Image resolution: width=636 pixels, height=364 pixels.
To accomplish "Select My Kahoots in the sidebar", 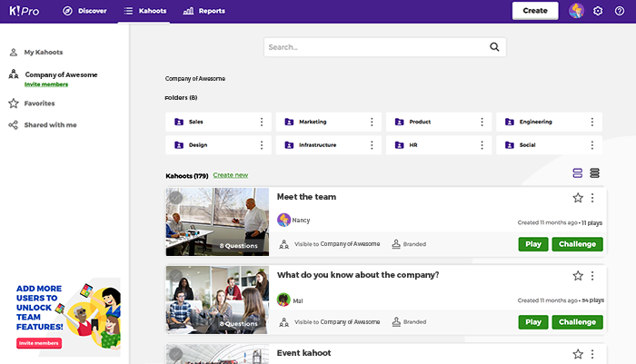I will click(36, 53).
